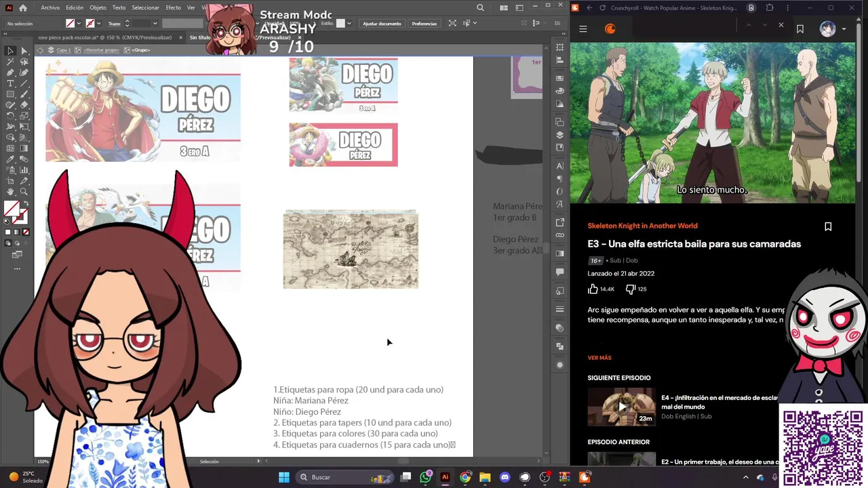Viewport: 868px width, 488px height.
Task: Click the Ajustar documento button
Action: click(382, 23)
